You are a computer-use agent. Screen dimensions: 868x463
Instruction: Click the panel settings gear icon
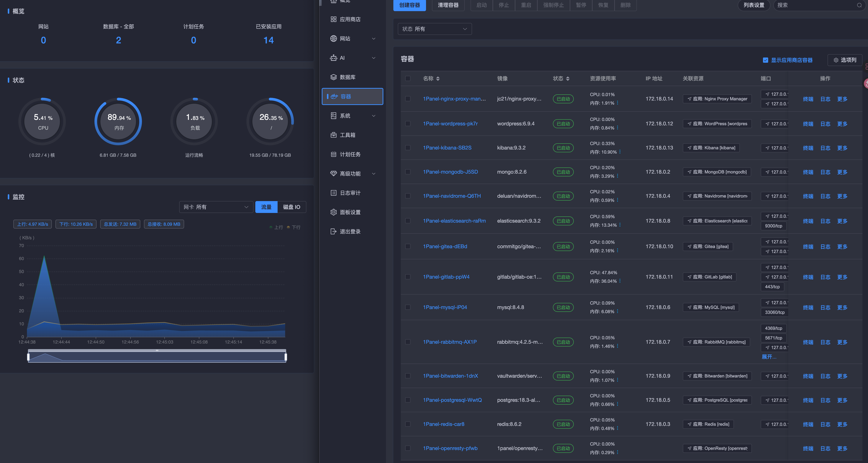click(333, 212)
